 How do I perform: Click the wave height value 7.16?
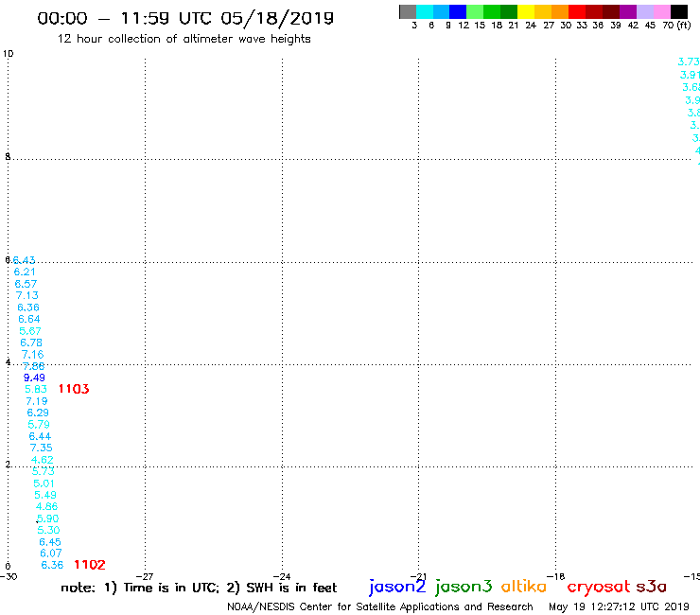point(32,354)
